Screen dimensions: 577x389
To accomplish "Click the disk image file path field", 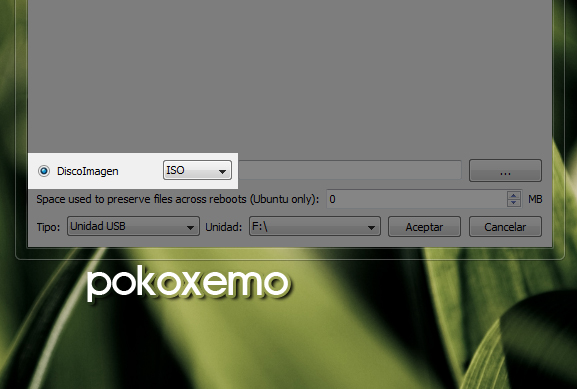I will pos(350,170).
